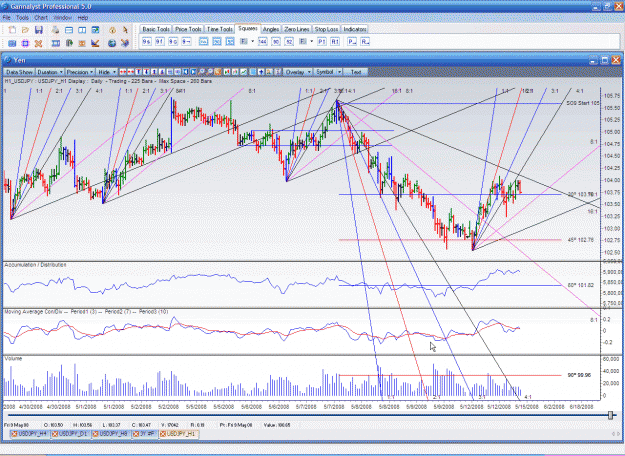Open the JY #F chart tab
The image size is (625, 456).
(145, 434)
